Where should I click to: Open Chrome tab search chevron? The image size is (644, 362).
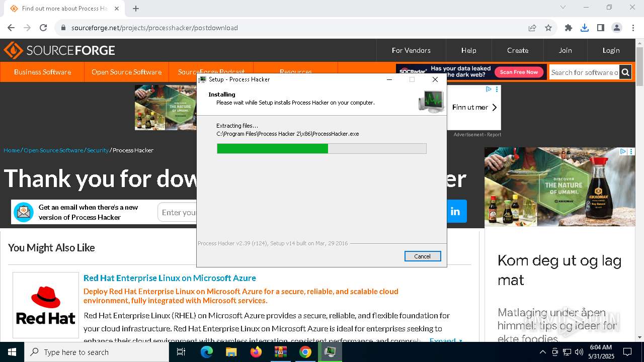(x=563, y=7)
